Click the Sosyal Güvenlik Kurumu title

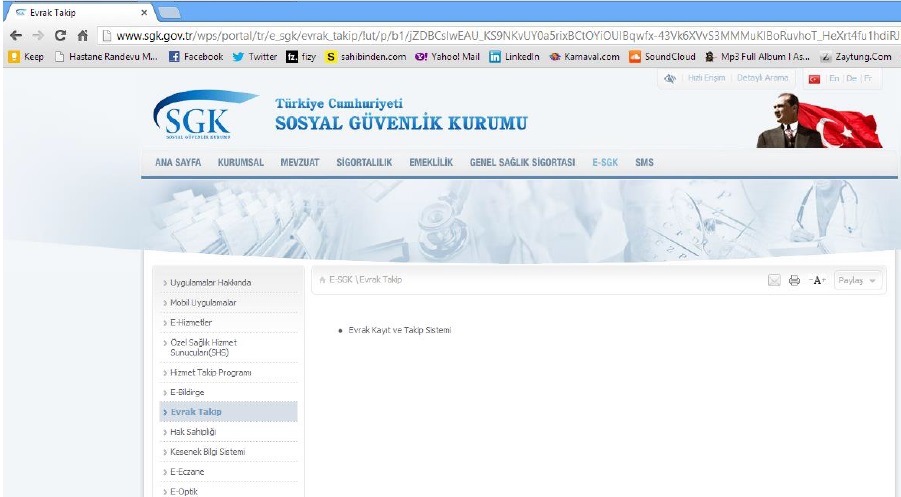[401, 123]
